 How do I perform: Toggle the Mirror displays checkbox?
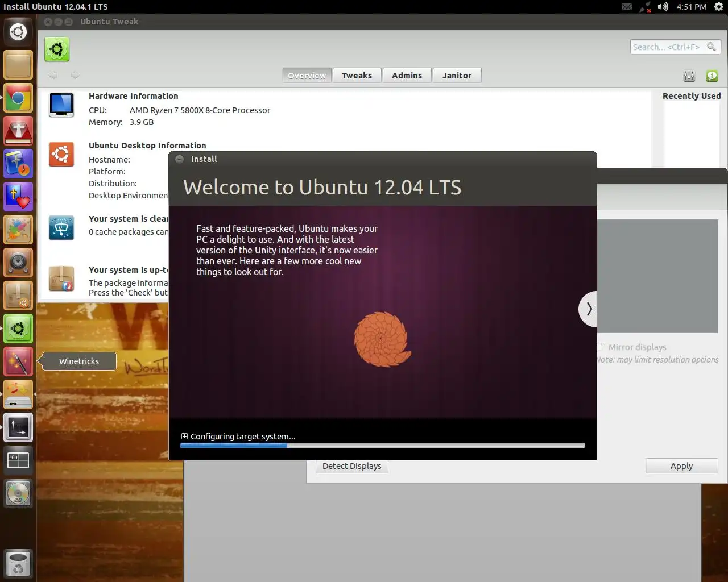tap(599, 347)
